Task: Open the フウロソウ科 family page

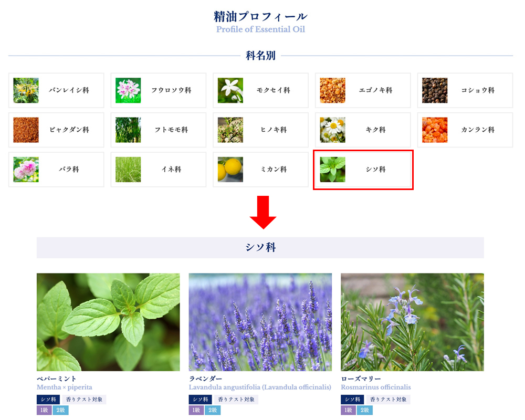Action: coord(158,90)
